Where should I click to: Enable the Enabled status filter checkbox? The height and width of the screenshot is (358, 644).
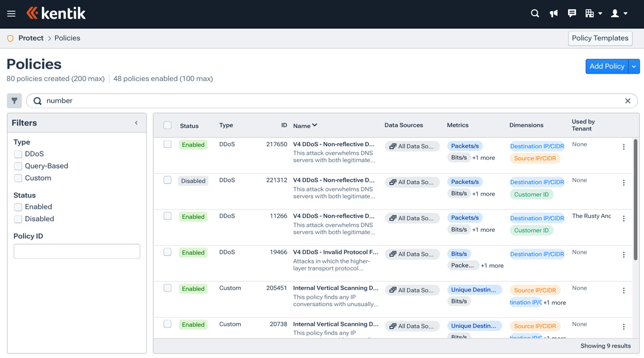(18, 207)
